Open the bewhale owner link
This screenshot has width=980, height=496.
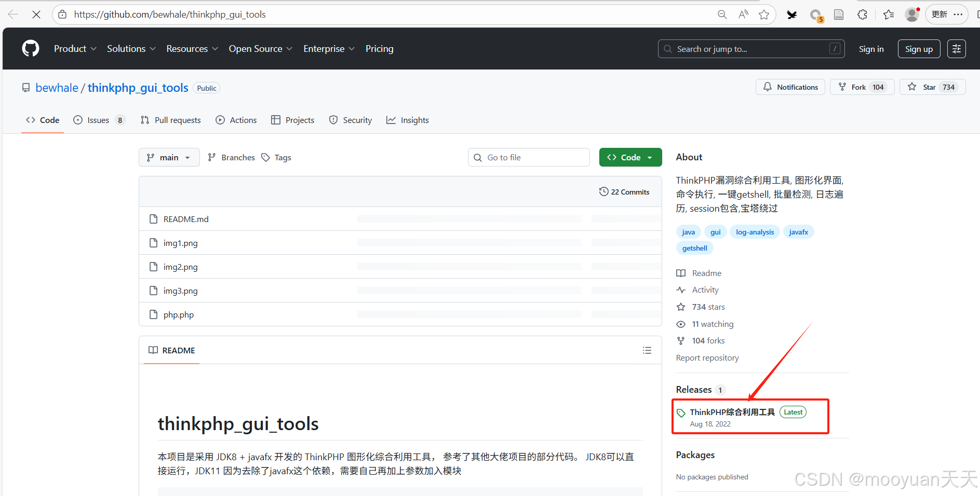(57, 88)
